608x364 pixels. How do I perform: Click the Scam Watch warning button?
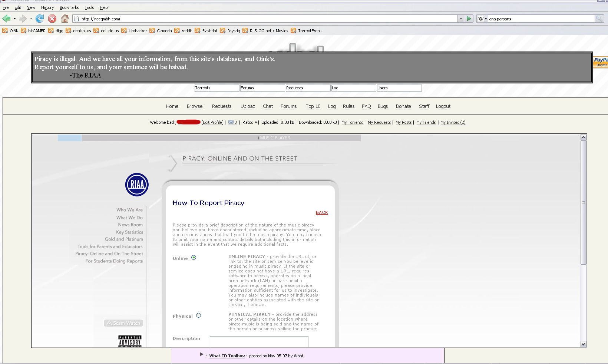coord(123,323)
